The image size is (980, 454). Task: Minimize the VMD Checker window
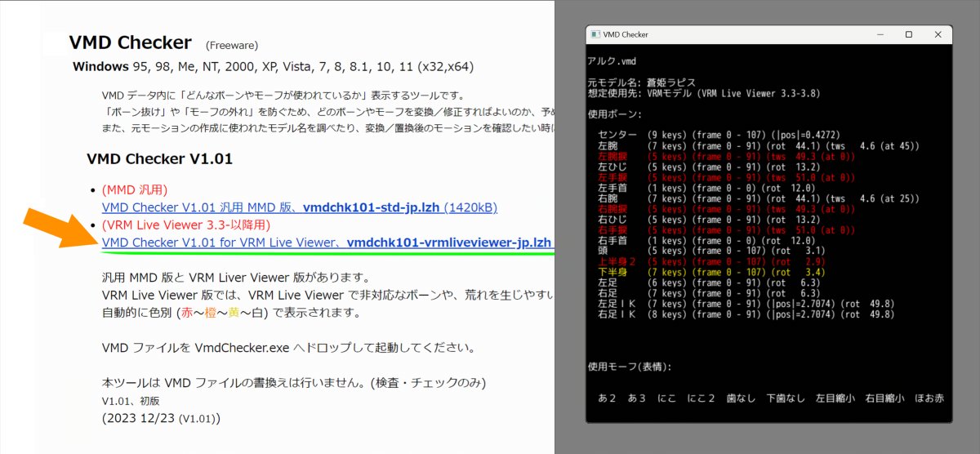coord(881,34)
